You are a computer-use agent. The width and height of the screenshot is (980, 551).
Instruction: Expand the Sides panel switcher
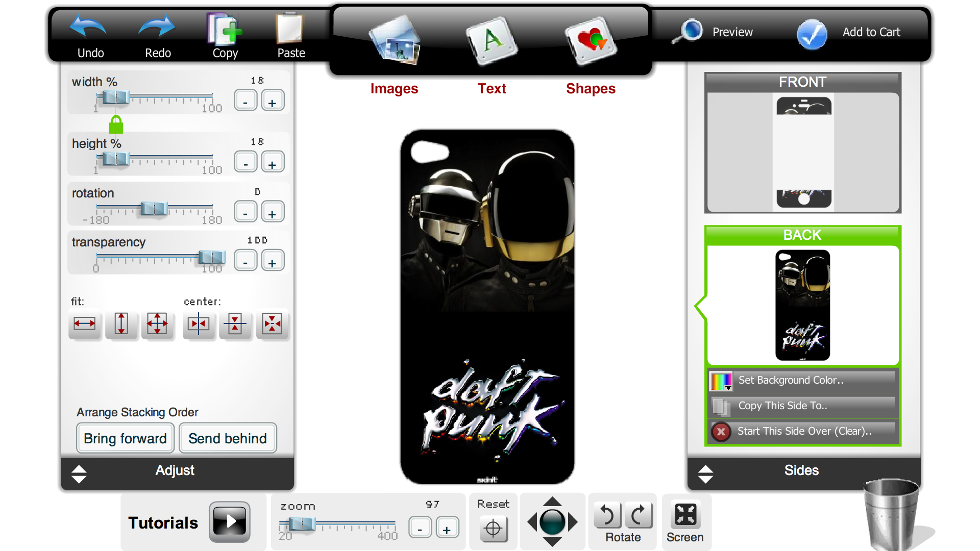click(705, 474)
